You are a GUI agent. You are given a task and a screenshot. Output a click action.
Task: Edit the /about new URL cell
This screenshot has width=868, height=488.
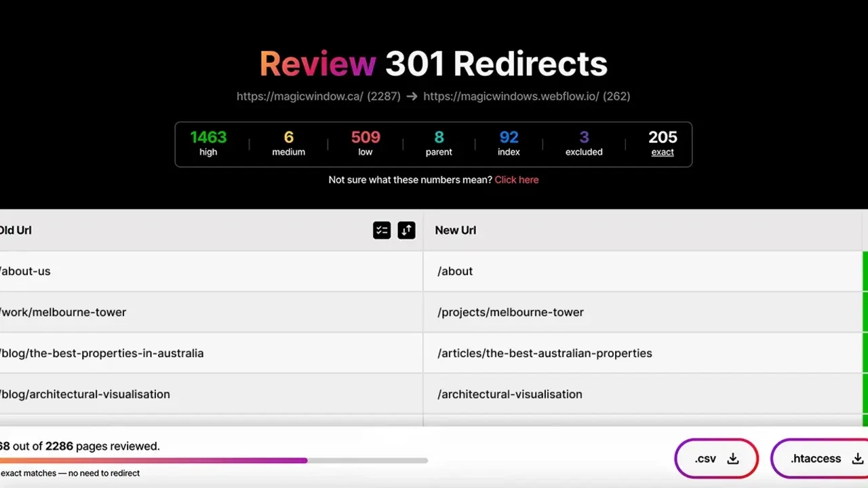tap(455, 271)
